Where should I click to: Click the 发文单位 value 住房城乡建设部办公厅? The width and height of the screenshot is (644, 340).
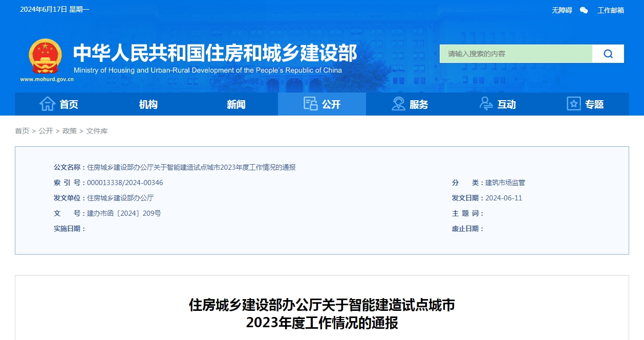[x=120, y=198]
